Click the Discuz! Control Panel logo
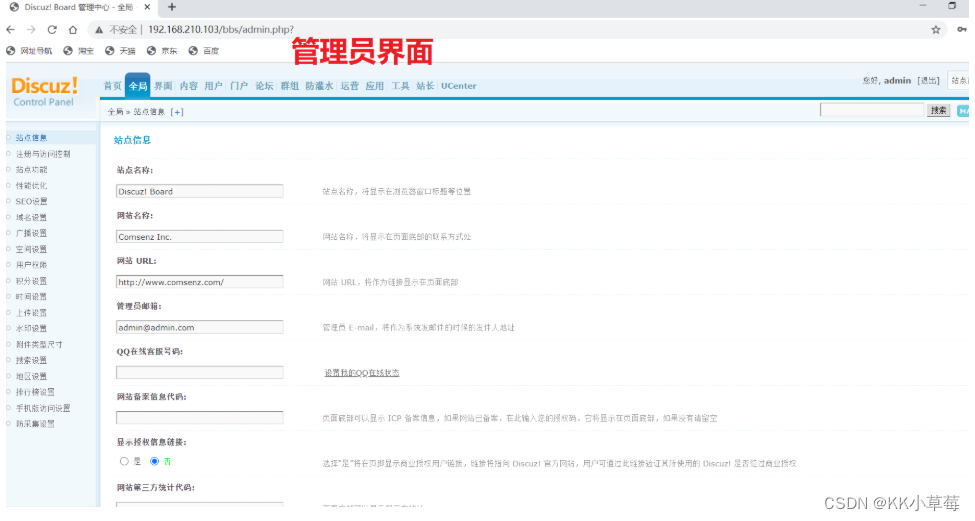Image resolution: width=975 pixels, height=521 pixels. point(44,91)
